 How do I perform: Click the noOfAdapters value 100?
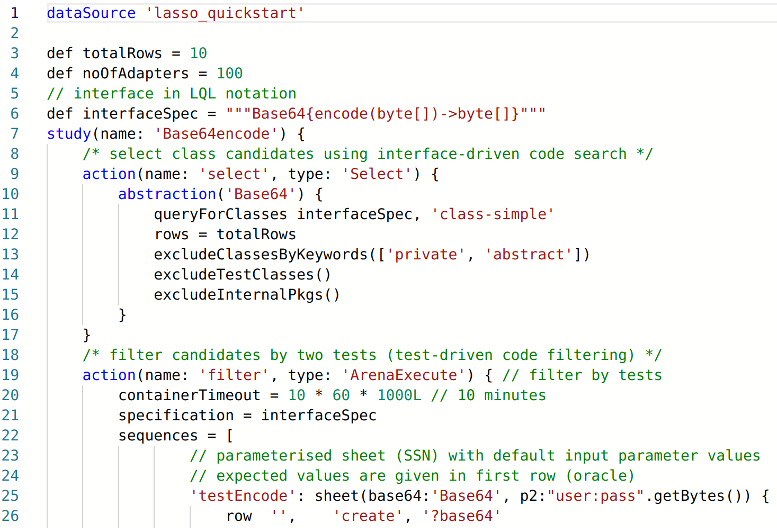click(230, 73)
